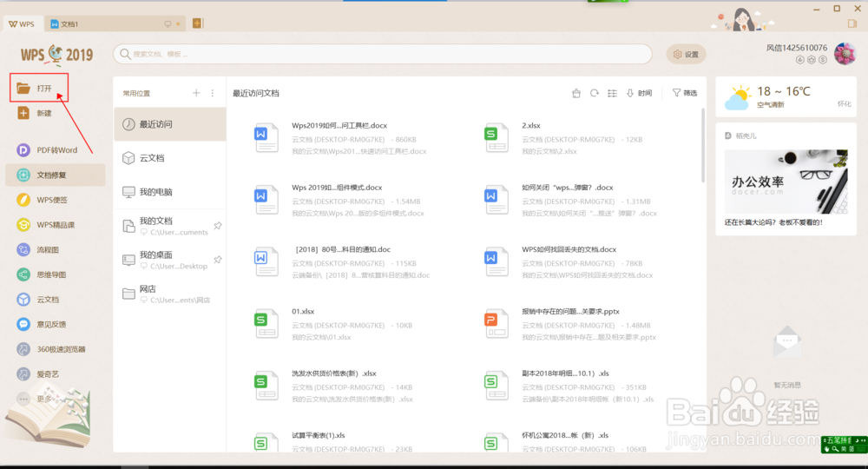The image size is (868, 469).
Task: Select 文档修复 in sidebar
Action: pyautogui.click(x=56, y=175)
